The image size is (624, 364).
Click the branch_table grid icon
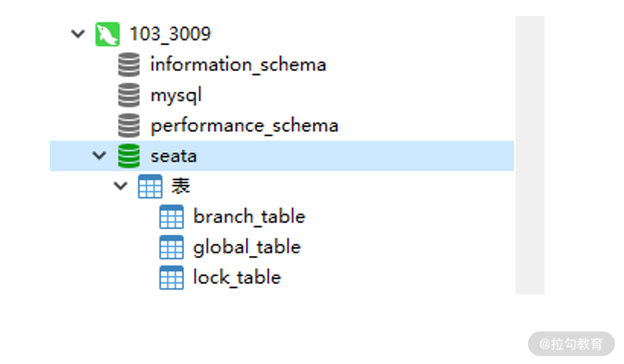point(172,217)
